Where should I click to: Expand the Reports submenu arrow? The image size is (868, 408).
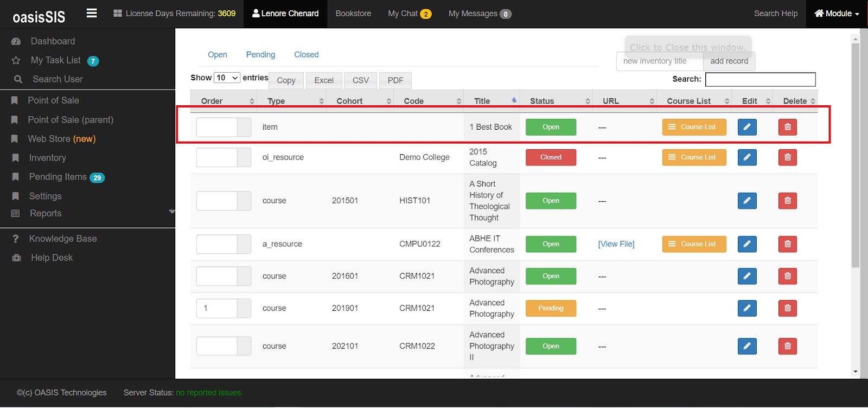point(172,212)
